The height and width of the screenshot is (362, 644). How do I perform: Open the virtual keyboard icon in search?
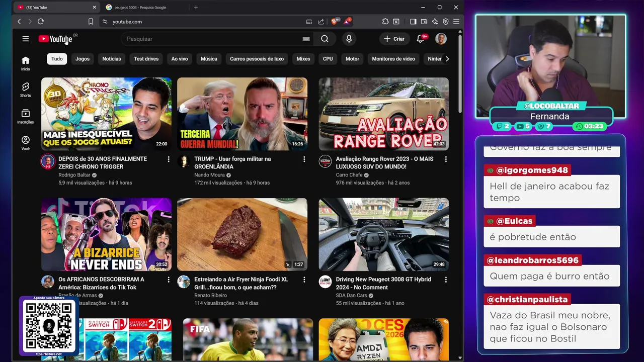coord(306,39)
